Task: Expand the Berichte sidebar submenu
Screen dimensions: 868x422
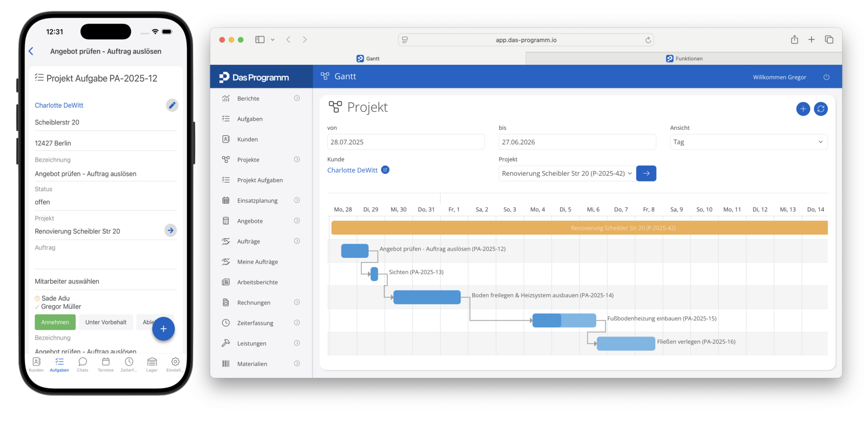Action: [x=297, y=99]
